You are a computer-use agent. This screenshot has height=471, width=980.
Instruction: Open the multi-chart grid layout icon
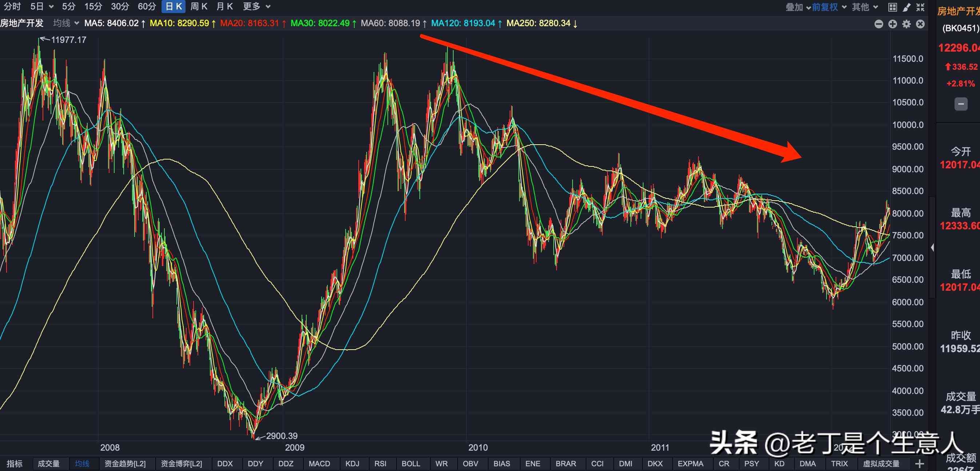892,7
